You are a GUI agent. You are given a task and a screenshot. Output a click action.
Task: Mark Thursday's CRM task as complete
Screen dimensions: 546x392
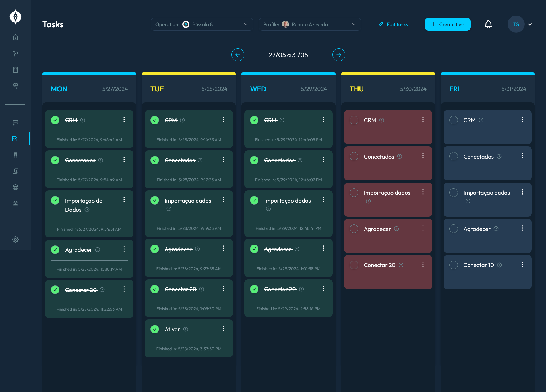click(354, 120)
